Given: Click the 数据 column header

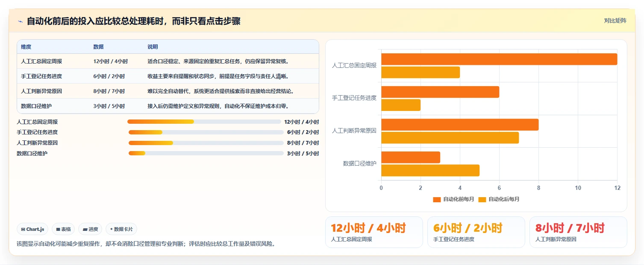Looking at the screenshot, I should 98,47.
